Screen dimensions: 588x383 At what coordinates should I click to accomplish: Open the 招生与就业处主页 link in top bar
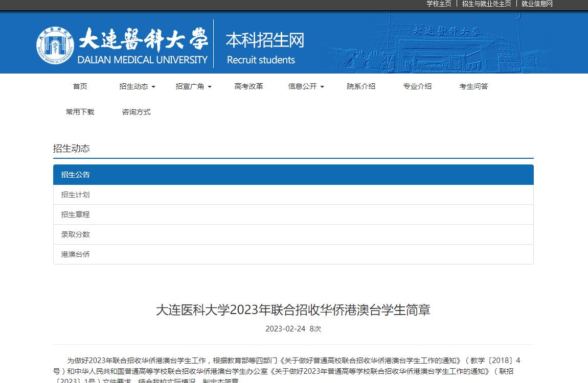486,4
